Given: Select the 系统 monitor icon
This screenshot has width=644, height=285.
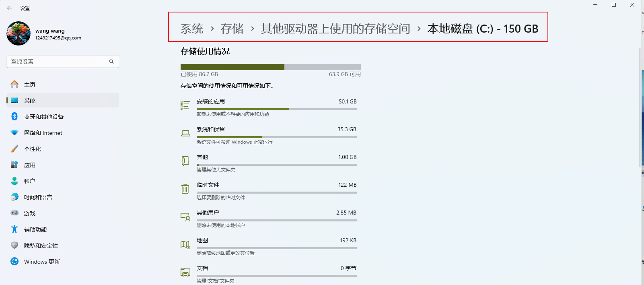Looking at the screenshot, I should [14, 100].
